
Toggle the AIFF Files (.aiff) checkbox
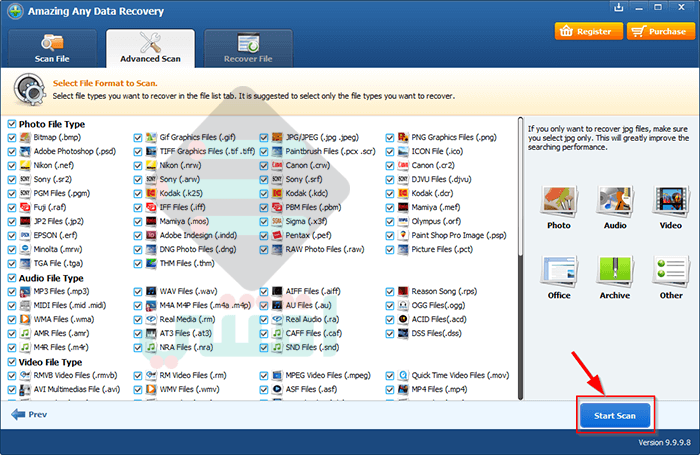[264, 292]
